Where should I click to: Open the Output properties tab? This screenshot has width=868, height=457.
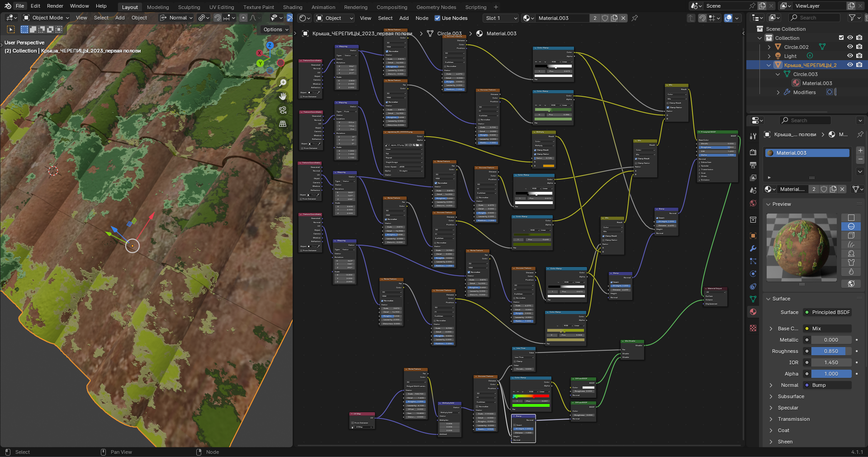(x=753, y=165)
